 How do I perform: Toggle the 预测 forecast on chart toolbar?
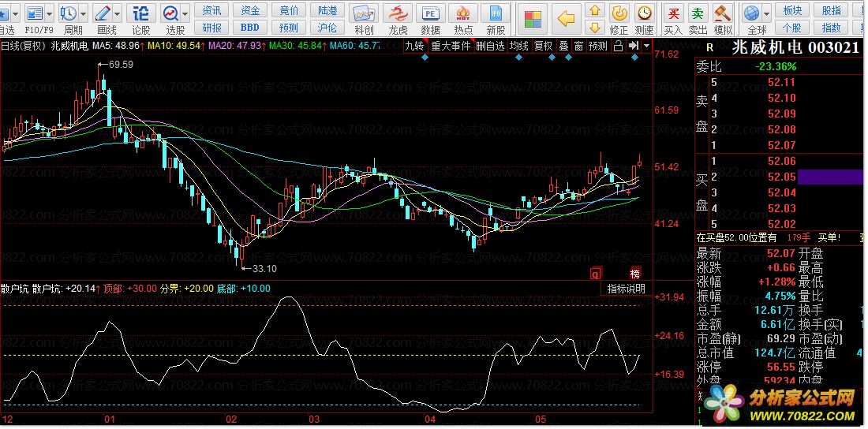pos(598,47)
